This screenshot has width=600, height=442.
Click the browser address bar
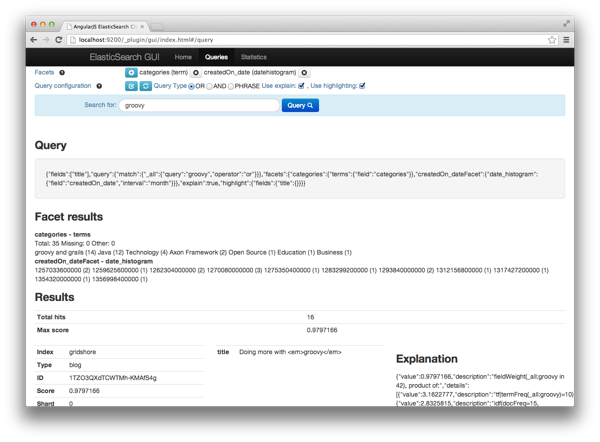(312, 40)
